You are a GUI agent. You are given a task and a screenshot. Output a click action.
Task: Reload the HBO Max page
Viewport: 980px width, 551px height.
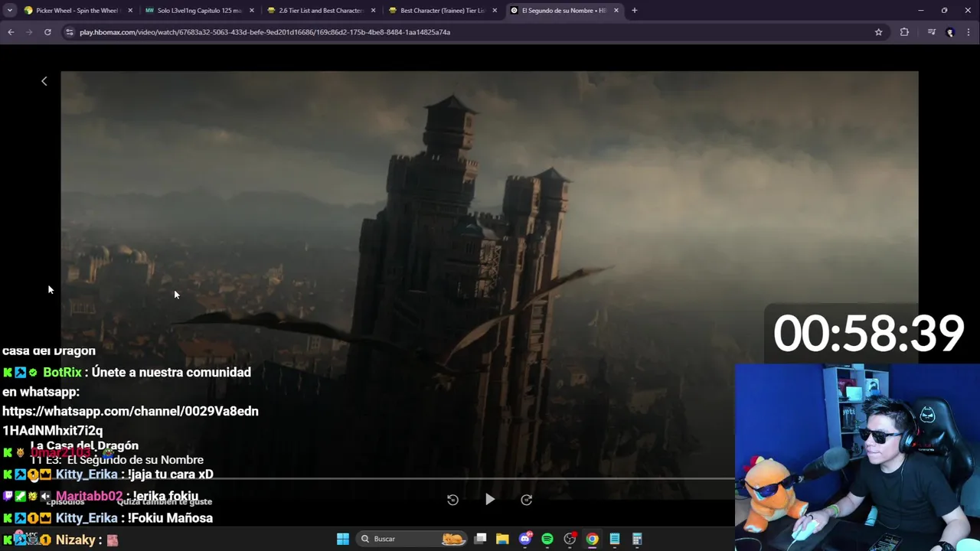(x=47, y=32)
